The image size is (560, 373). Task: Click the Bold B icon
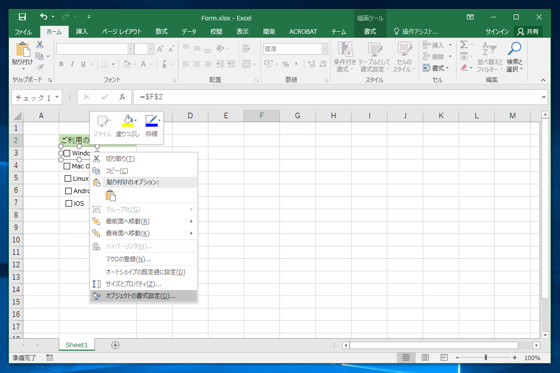coord(61,64)
